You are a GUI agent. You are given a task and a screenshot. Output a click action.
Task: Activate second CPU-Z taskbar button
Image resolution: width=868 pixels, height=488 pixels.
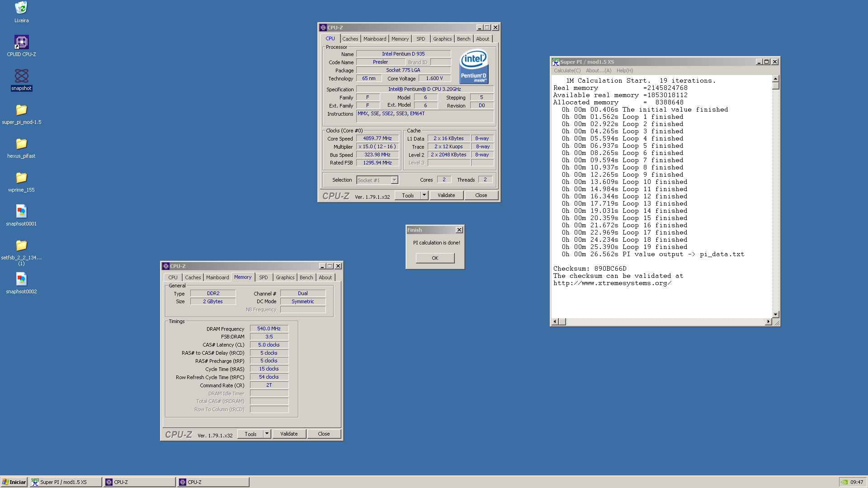(x=213, y=482)
